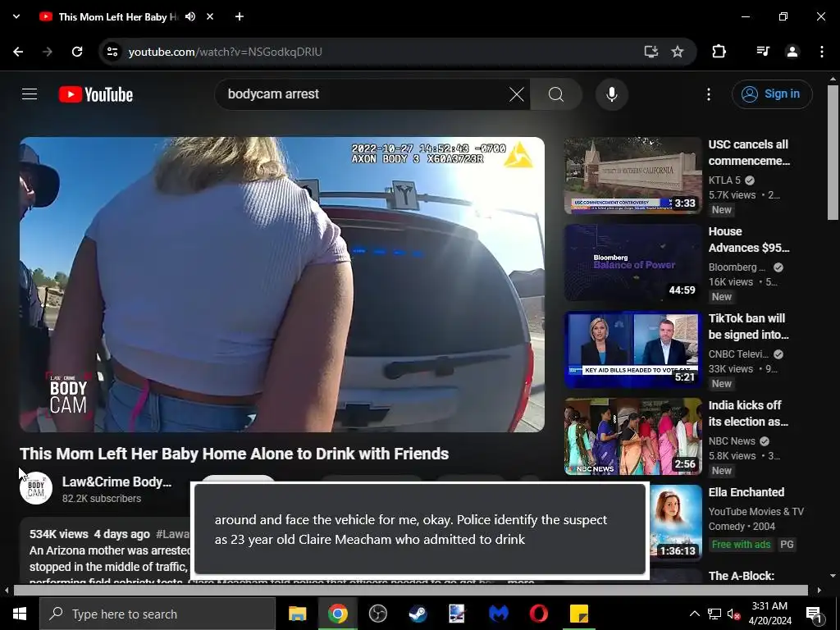Click the video player to pause
The image size is (840, 630).
(x=282, y=285)
